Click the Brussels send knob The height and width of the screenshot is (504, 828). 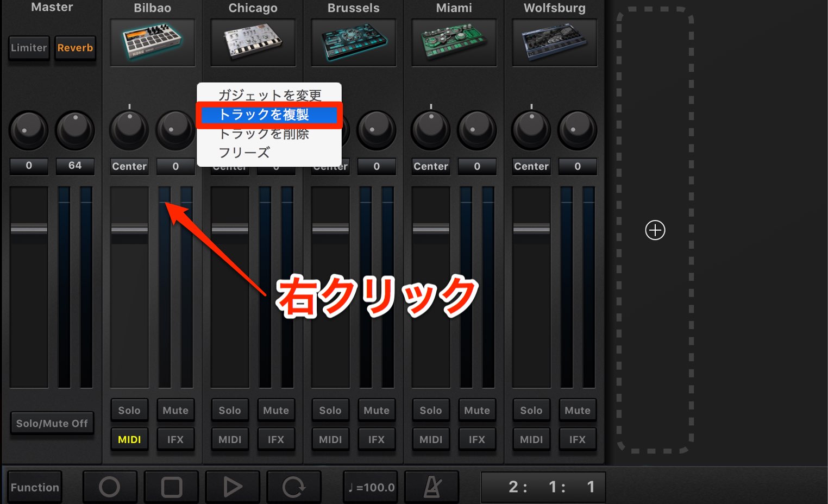(x=377, y=130)
